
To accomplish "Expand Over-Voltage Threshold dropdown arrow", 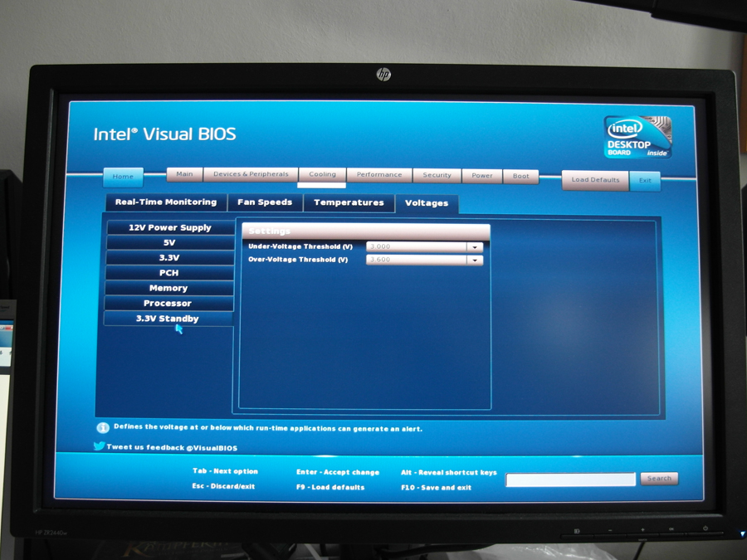I will 475,260.
